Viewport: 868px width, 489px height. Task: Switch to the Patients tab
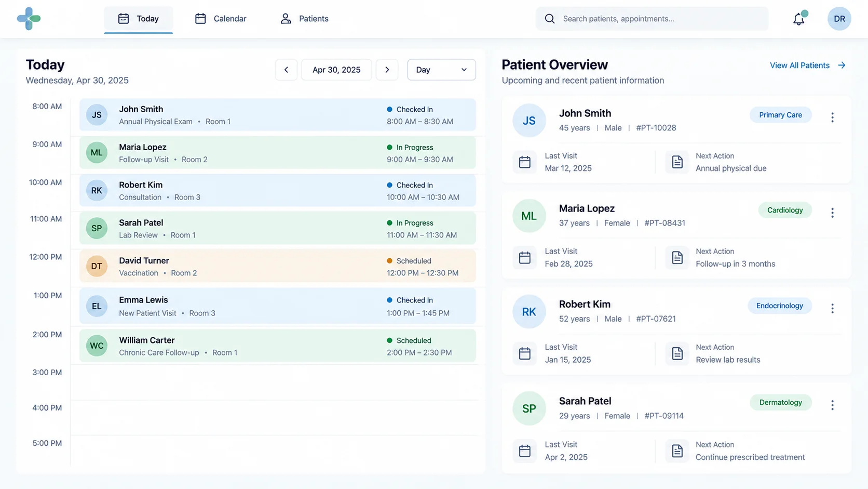point(304,19)
